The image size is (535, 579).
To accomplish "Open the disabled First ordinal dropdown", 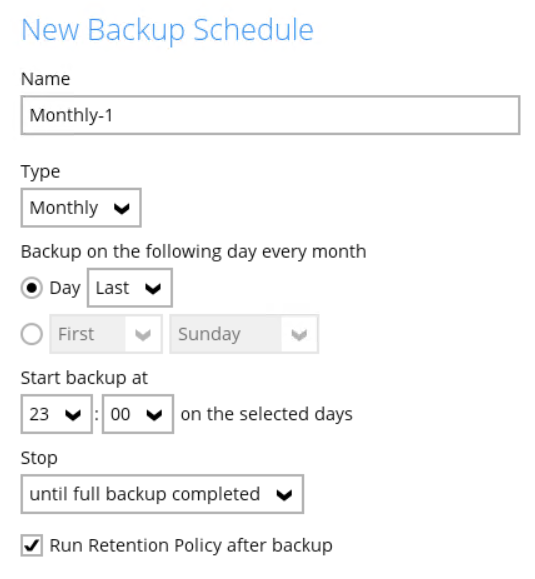I will pos(106,334).
